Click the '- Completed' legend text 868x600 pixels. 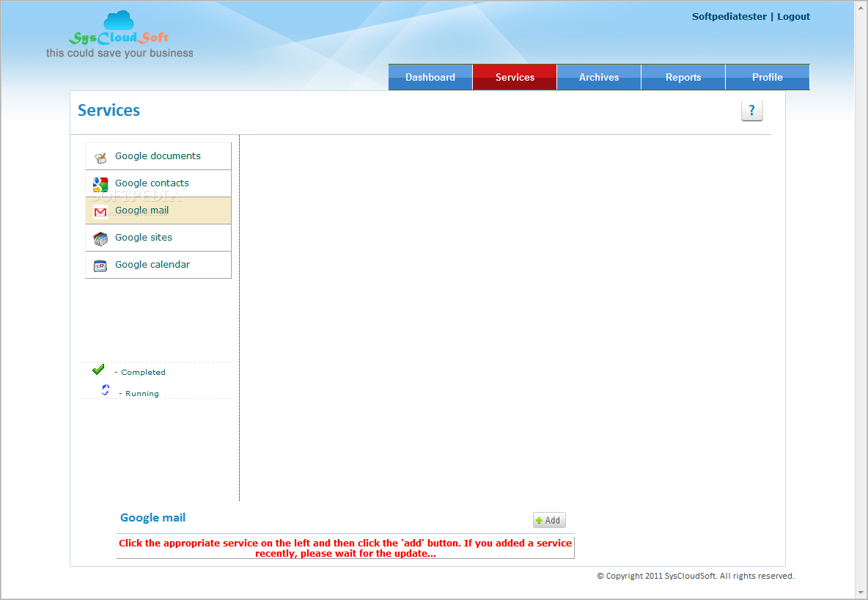tap(139, 373)
